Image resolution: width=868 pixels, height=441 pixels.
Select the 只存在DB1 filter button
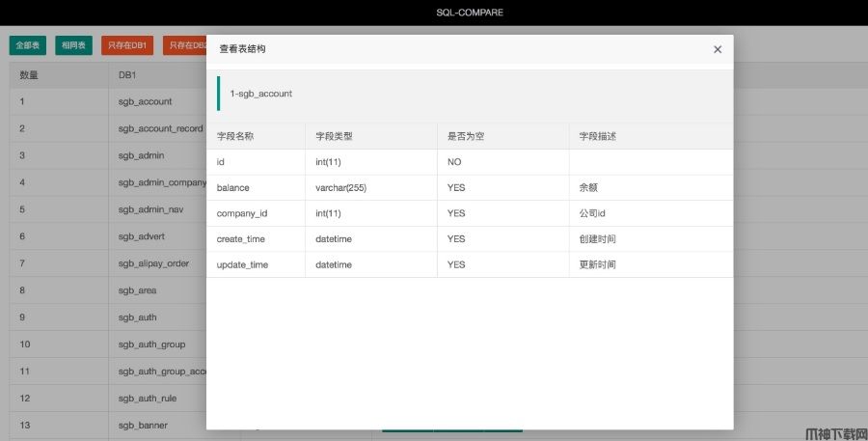click(x=127, y=45)
